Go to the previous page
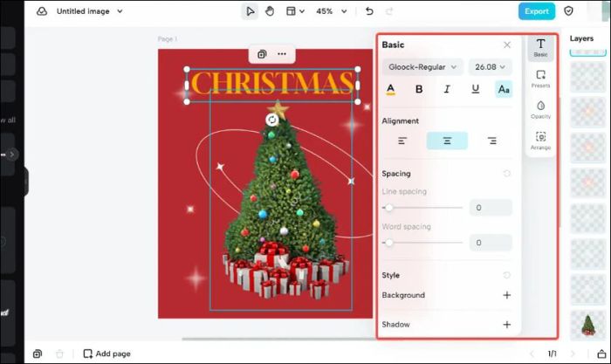 532,354
